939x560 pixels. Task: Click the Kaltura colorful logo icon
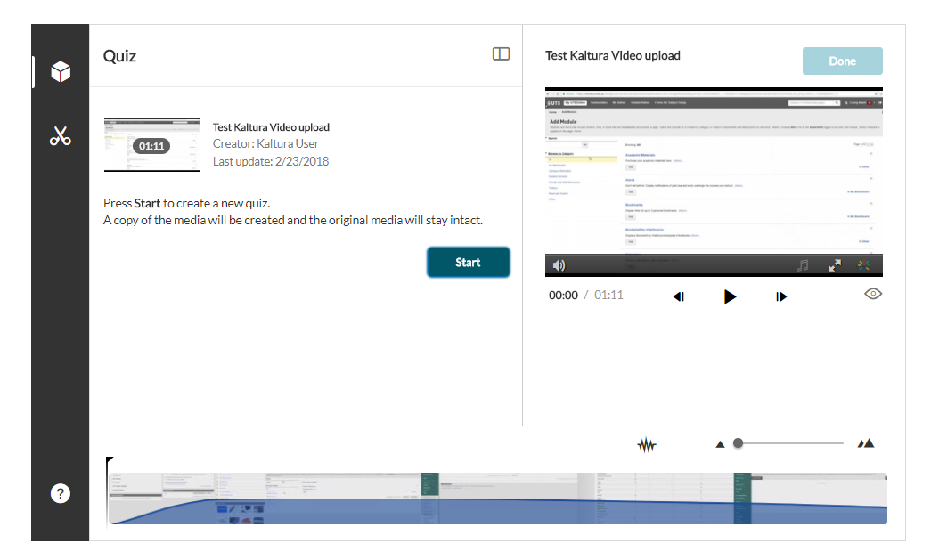(x=863, y=265)
